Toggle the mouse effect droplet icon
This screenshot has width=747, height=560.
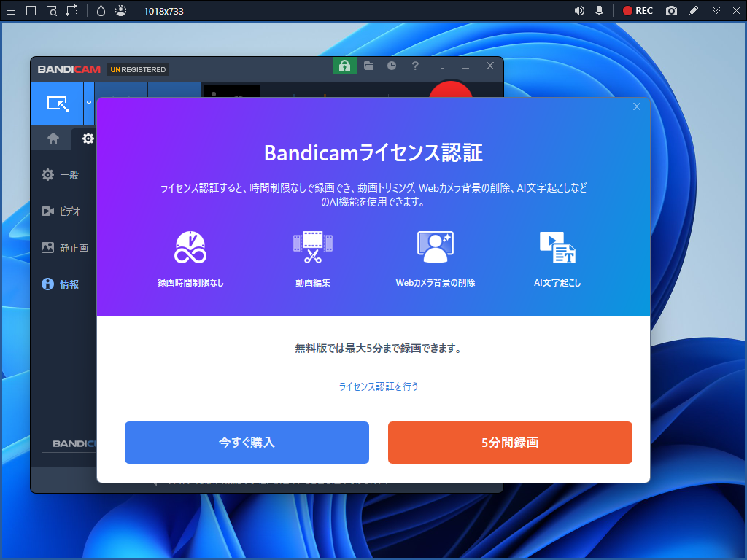[101, 10]
